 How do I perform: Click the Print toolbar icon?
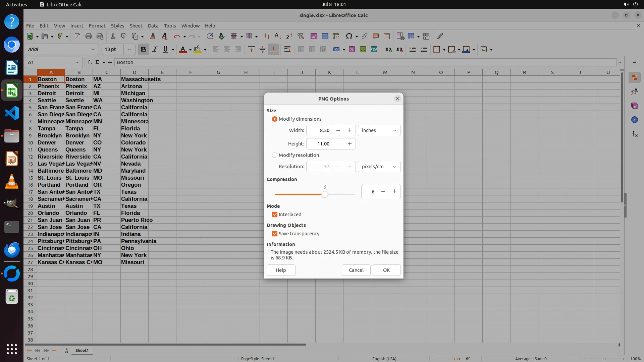89,36
